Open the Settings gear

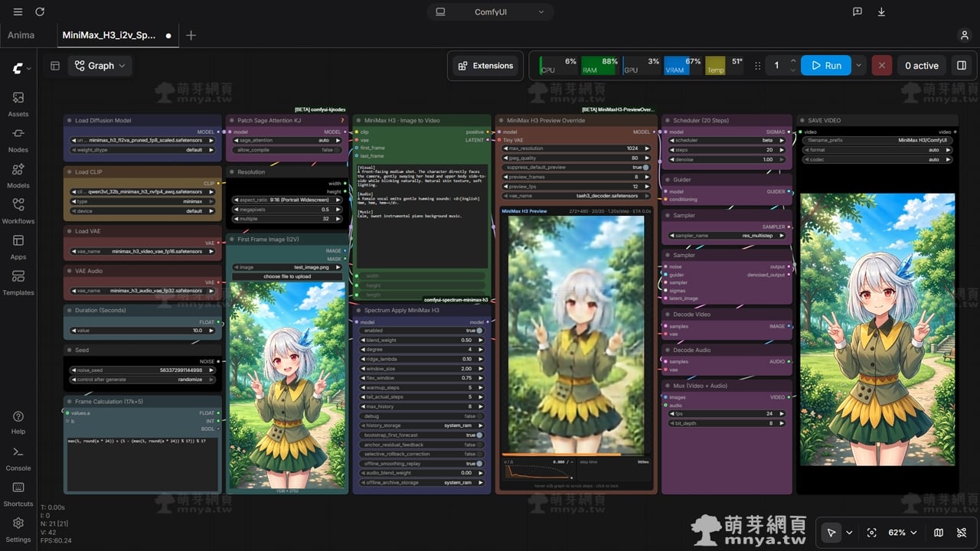click(x=18, y=529)
